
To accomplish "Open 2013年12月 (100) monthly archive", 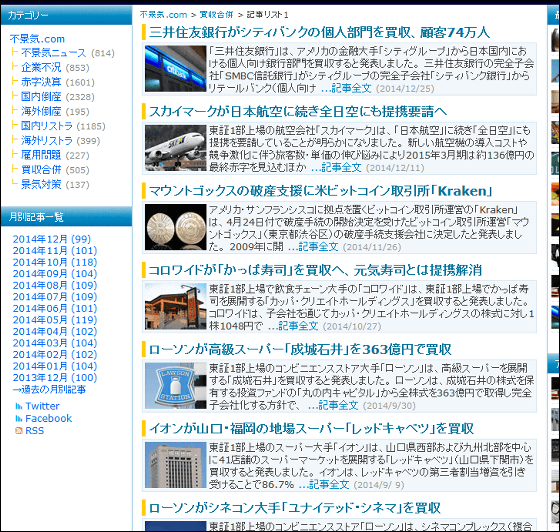I will pos(55,377).
